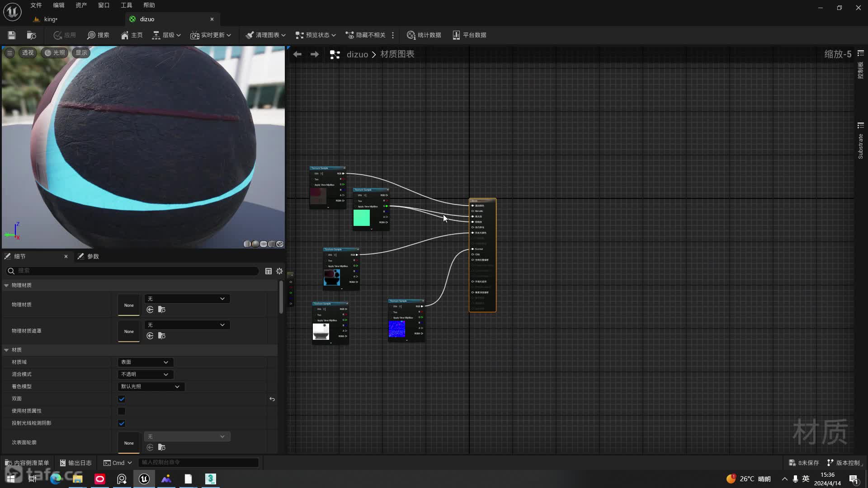Open Live update (实时更新) dropdown
This screenshot has width=868, height=488.
coord(211,35)
